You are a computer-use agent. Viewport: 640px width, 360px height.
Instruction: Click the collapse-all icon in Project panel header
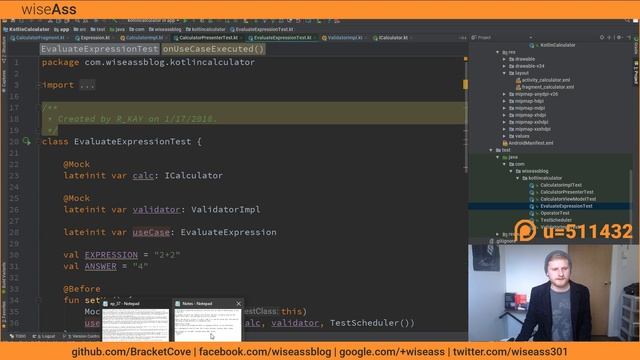coord(609,38)
